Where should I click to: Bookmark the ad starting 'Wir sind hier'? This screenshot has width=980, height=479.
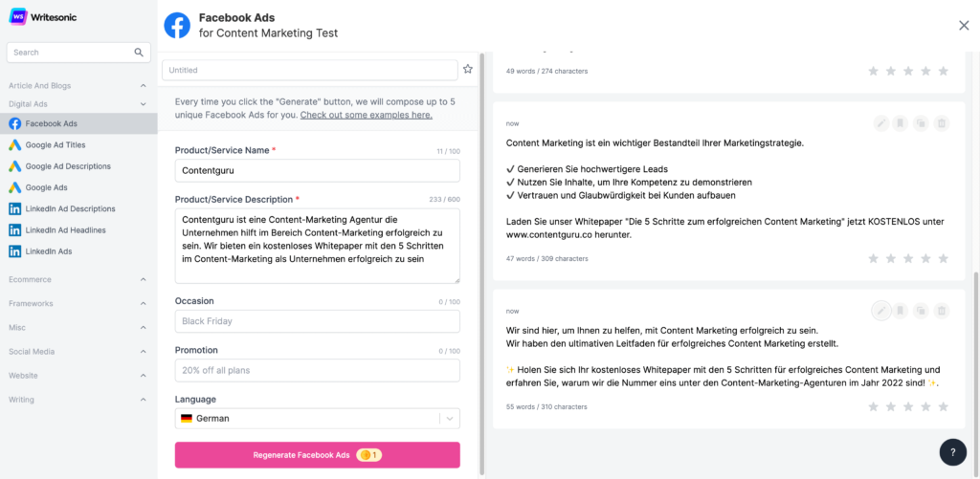pyautogui.click(x=900, y=311)
